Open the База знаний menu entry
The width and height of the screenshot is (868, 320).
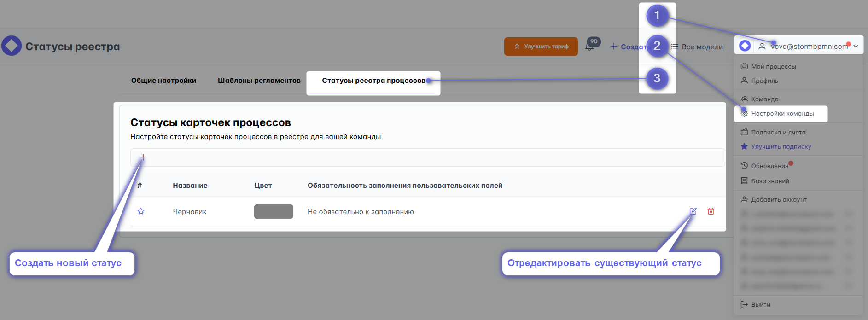(770, 181)
